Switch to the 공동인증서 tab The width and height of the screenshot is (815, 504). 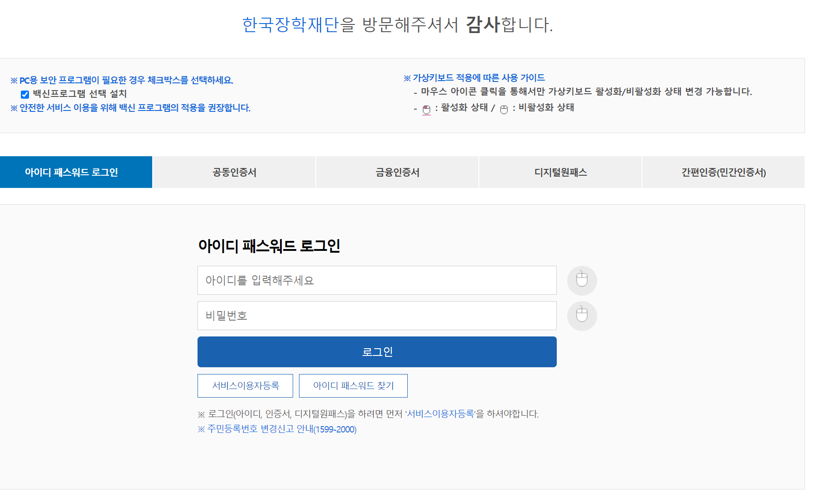(x=234, y=172)
